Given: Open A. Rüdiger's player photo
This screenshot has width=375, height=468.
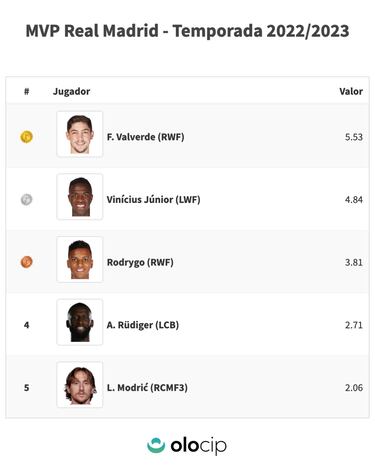Looking at the screenshot, I should coord(80,322).
